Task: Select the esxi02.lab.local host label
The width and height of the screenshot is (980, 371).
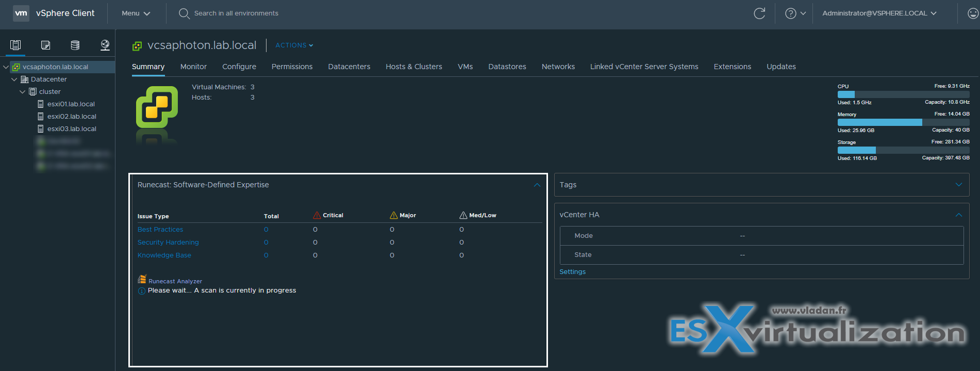Action: coord(72,116)
